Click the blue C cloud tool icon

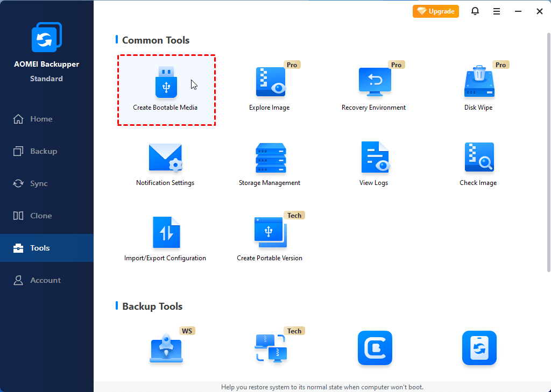[375, 348]
